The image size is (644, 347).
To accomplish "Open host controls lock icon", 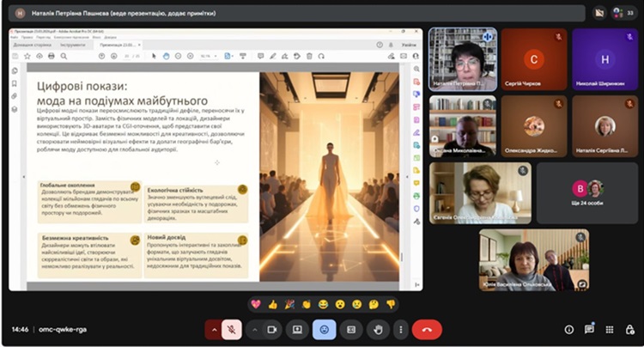I will coord(629,329).
